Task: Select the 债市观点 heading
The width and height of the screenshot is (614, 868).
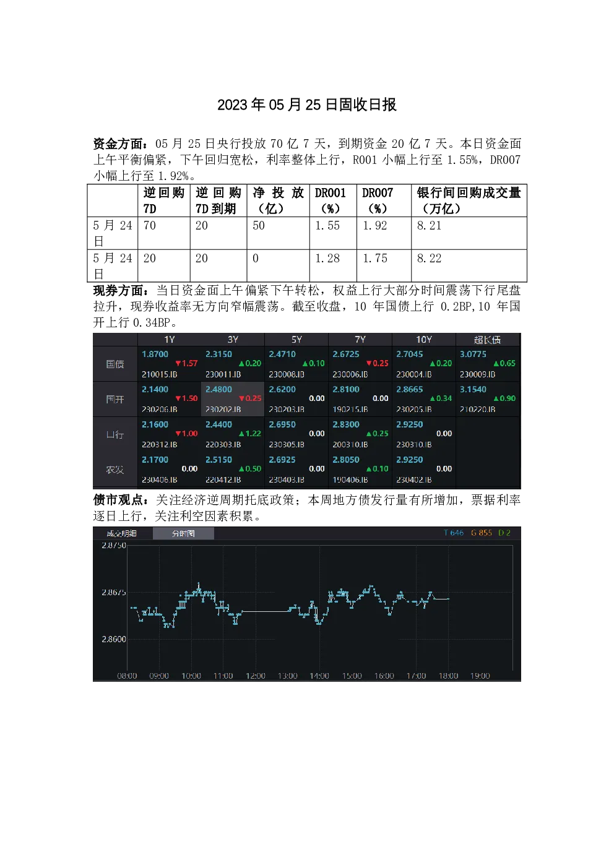Action: 121,499
